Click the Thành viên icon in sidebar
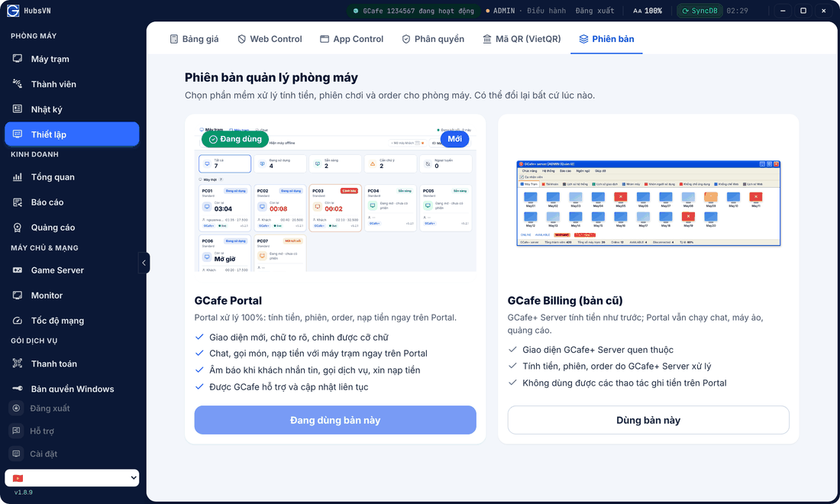This screenshot has height=504, width=840. pos(18,83)
